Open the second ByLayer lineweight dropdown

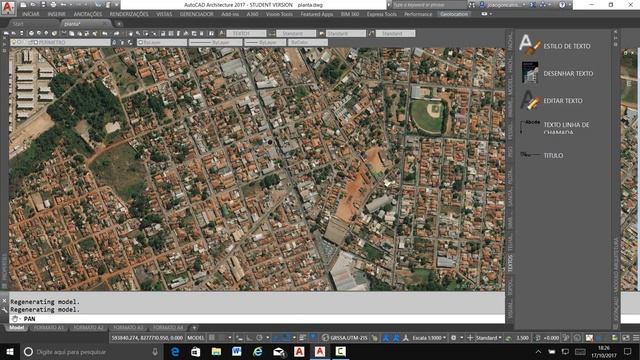pyautogui.click(x=265, y=42)
